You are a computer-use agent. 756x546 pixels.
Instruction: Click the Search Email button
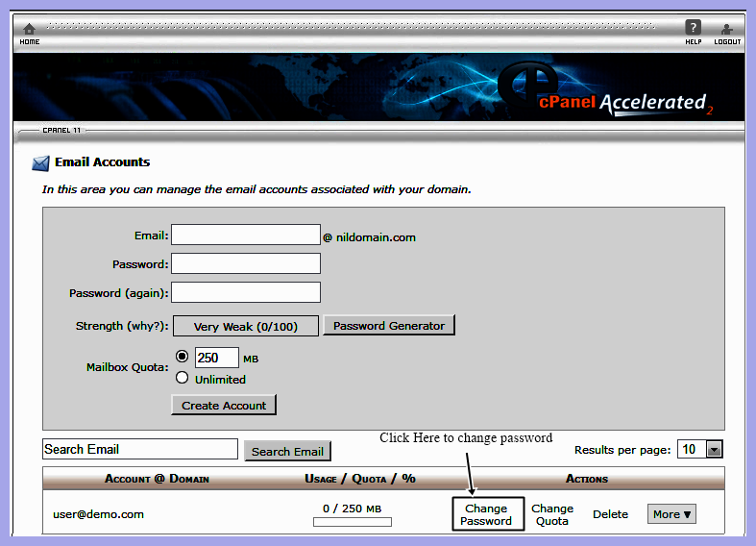tap(287, 451)
